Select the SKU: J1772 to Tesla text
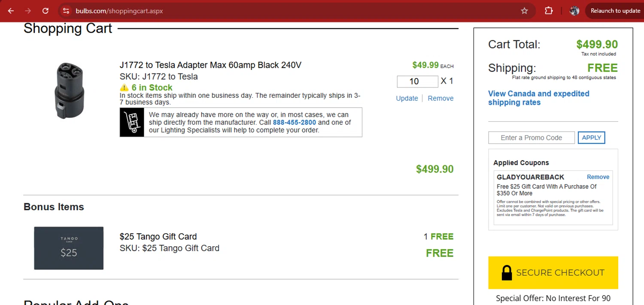This screenshot has width=644, height=305. coord(159,77)
